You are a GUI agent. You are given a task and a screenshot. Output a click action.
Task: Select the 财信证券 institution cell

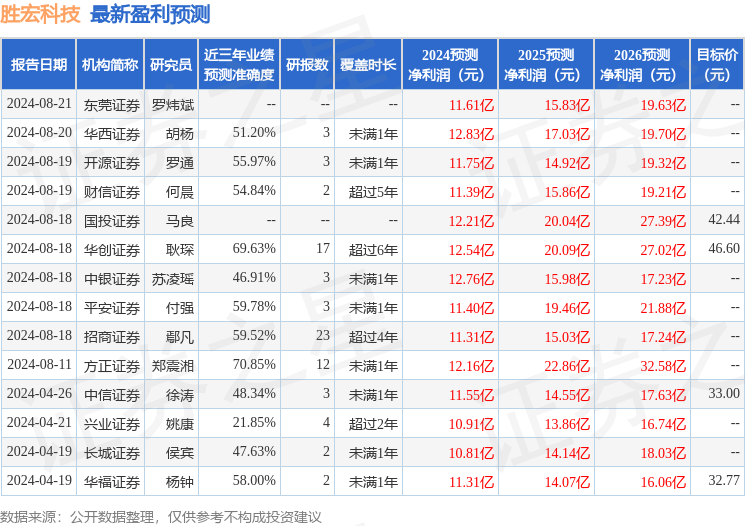(x=112, y=192)
